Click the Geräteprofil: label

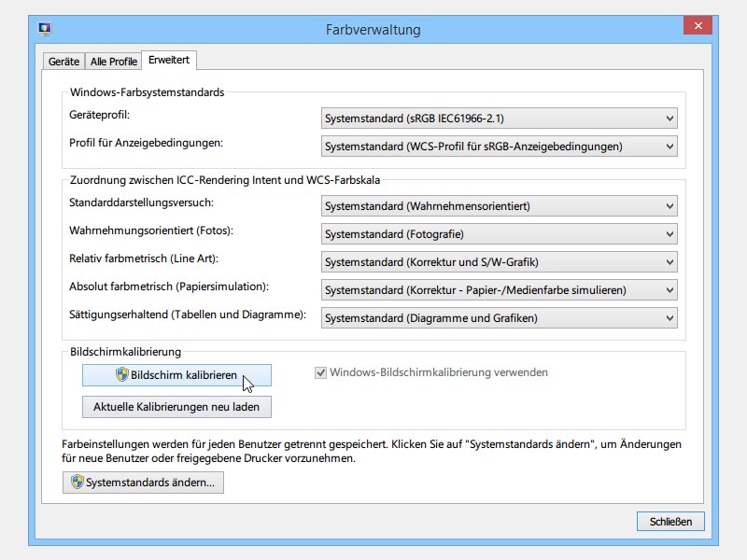pyautogui.click(x=99, y=115)
